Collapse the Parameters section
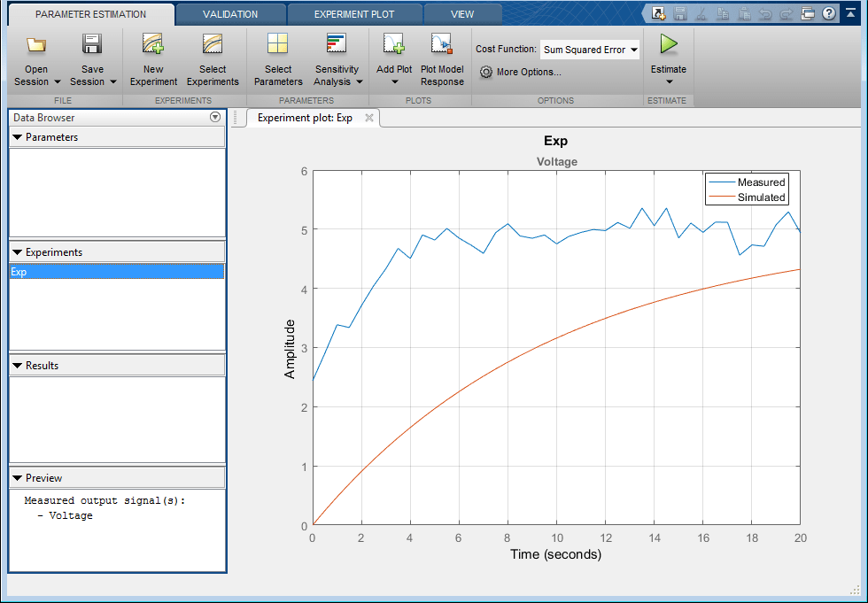Viewport: 868px width, 603px height. click(x=17, y=137)
